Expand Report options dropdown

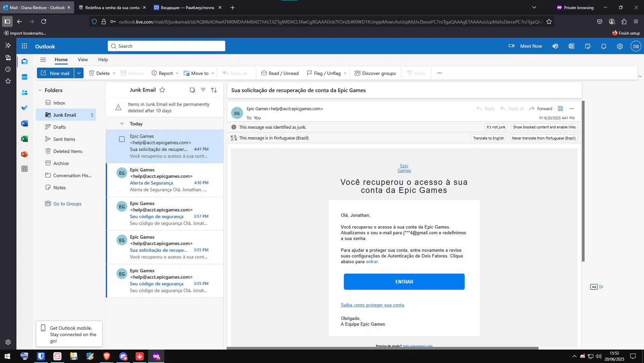click(x=177, y=73)
